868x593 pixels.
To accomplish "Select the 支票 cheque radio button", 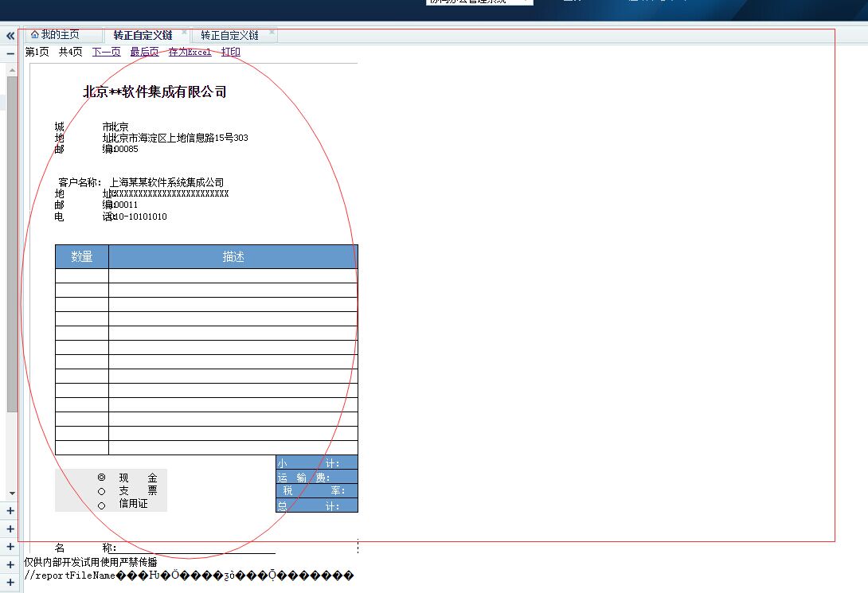I will [x=101, y=491].
